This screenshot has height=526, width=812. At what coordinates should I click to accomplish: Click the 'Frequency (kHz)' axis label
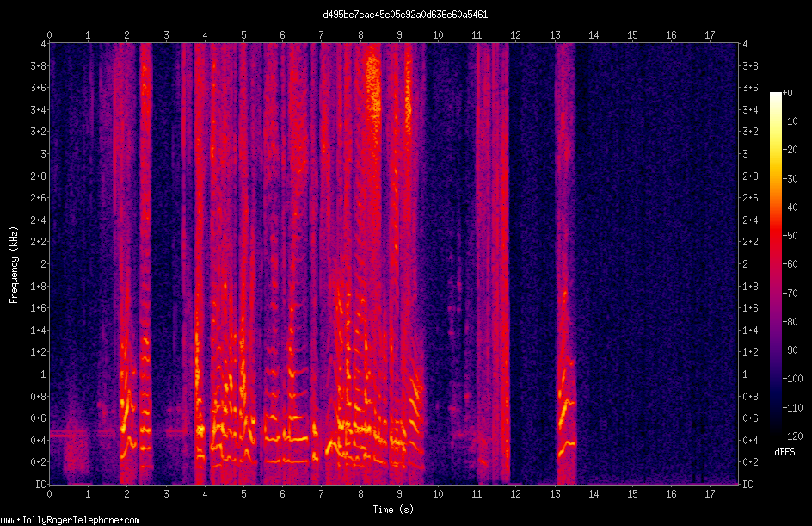(14, 265)
